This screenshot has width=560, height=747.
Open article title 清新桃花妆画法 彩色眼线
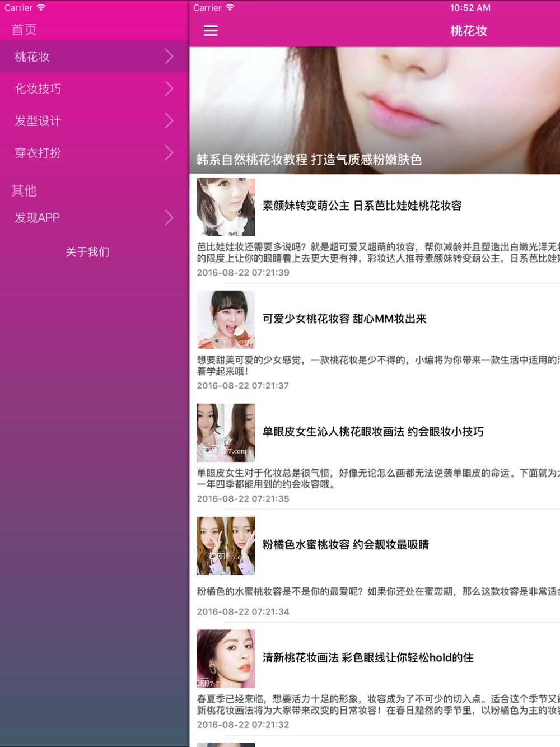(x=368, y=658)
